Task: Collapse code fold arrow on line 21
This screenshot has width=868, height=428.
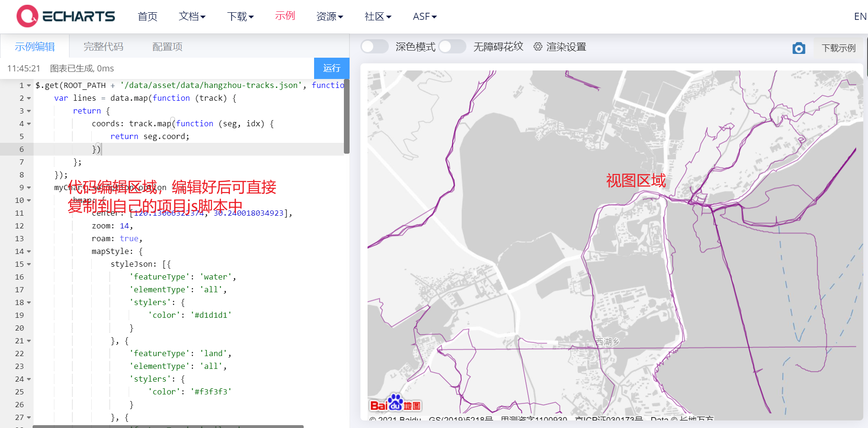Action: pyautogui.click(x=29, y=341)
